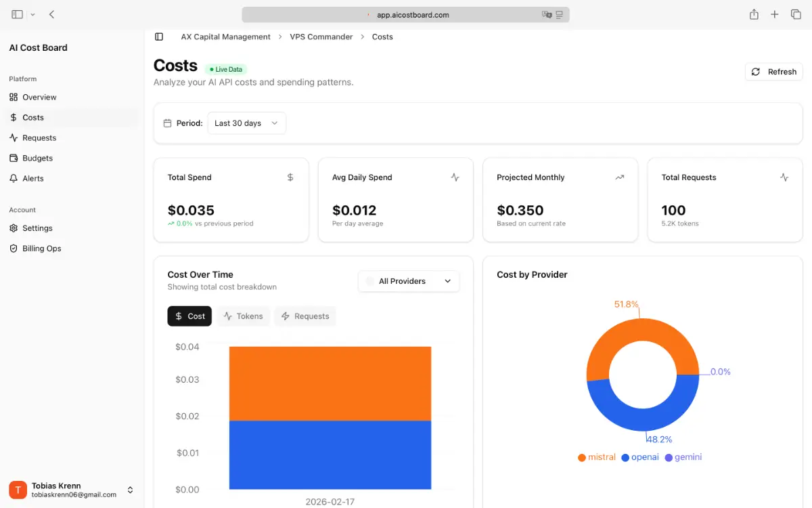Click the orange T user avatar
Viewport: 812px width, 508px height.
coord(18,490)
